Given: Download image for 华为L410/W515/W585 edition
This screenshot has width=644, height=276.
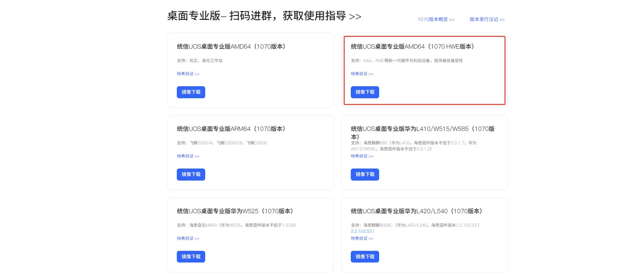Looking at the screenshot, I should 365,175.
